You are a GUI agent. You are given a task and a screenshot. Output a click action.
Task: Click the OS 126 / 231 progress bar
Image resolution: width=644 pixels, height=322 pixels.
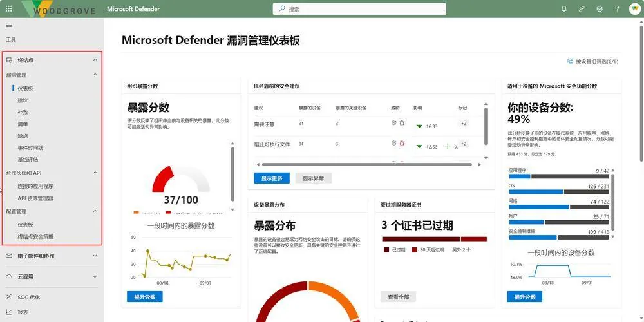coord(558,192)
